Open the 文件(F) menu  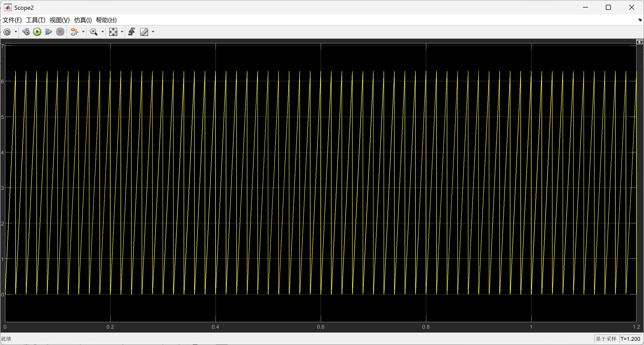click(x=12, y=20)
